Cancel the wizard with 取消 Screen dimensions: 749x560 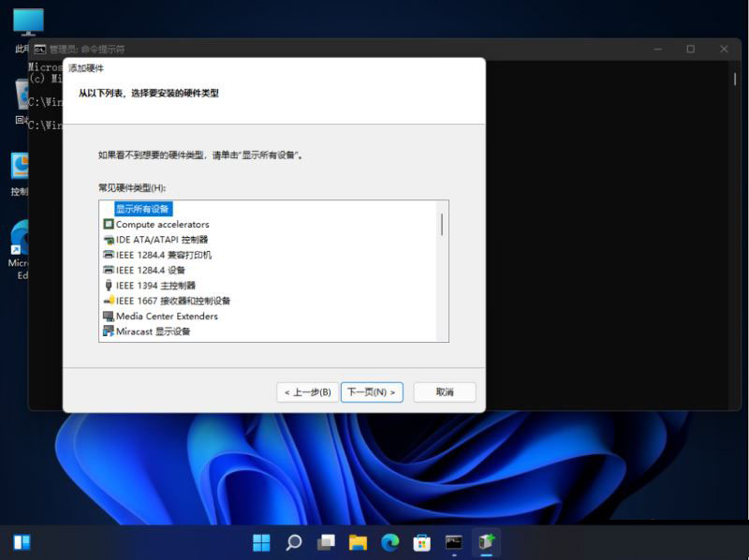point(444,391)
